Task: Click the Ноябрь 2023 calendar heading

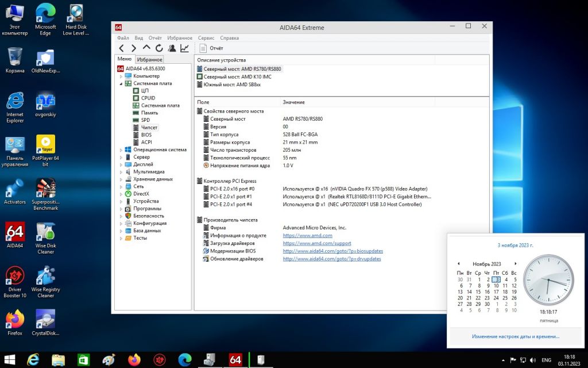Action: coord(487,264)
